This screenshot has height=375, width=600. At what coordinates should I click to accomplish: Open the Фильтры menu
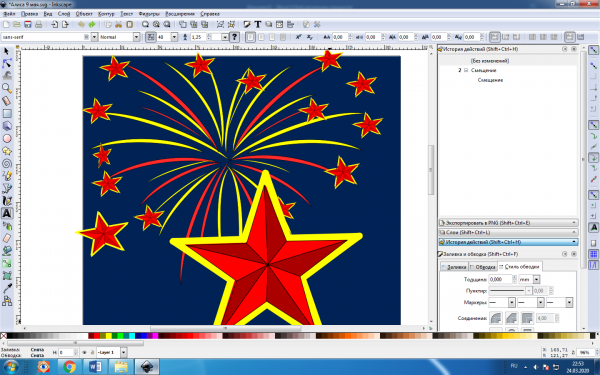click(149, 14)
